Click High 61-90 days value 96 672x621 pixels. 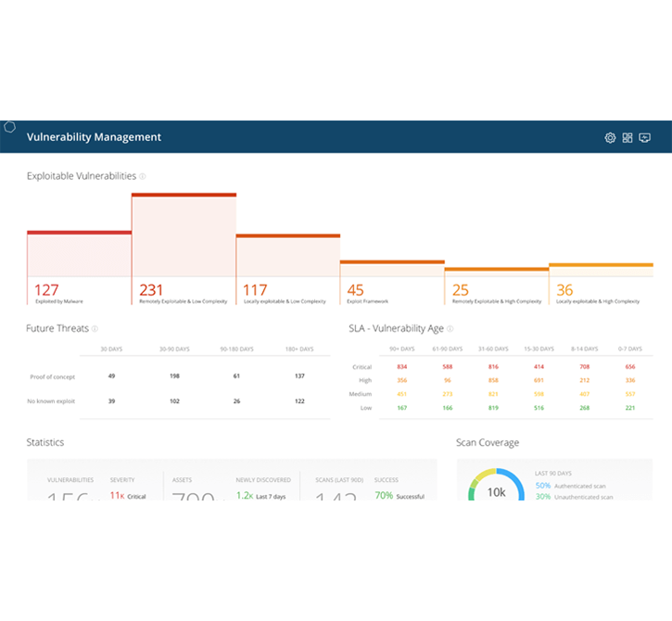pyautogui.click(x=448, y=380)
